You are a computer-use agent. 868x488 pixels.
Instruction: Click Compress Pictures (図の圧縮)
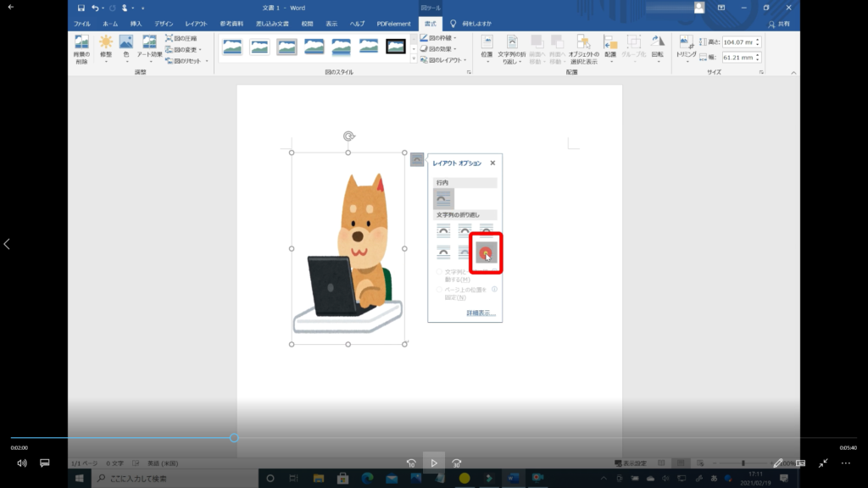[x=181, y=38]
